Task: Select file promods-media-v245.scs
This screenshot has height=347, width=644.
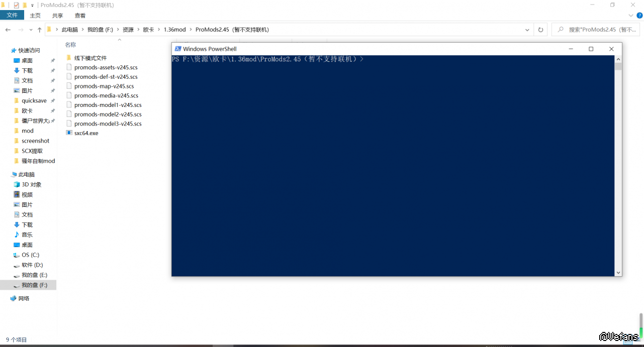Action: point(106,95)
